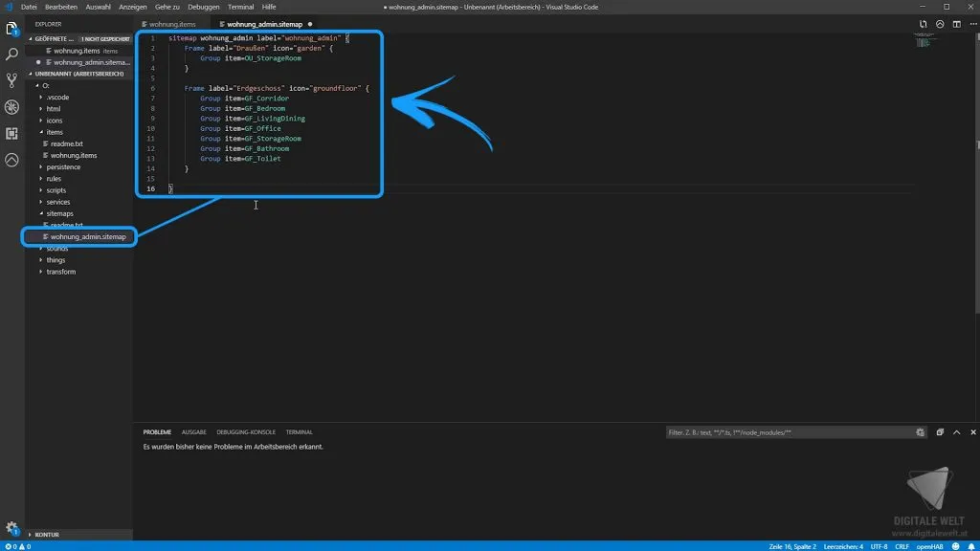This screenshot has height=551, width=980.
Task: Open the Source Control view icon
Action: point(11,80)
